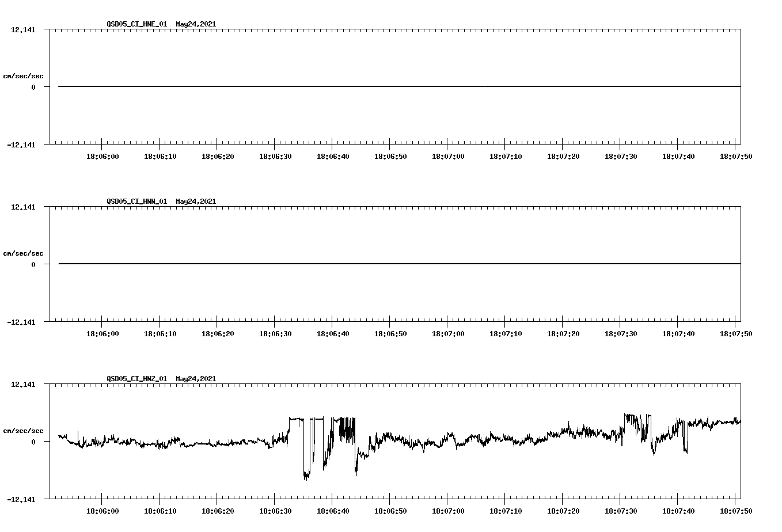782x532 pixels.
Task: Select the flat HNE waveform trace
Action: pos(346,86)
